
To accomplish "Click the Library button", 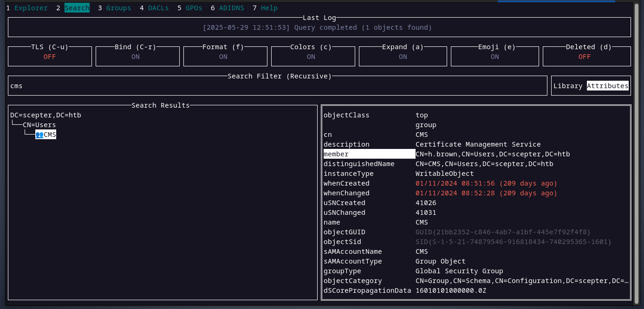I will tap(568, 86).
